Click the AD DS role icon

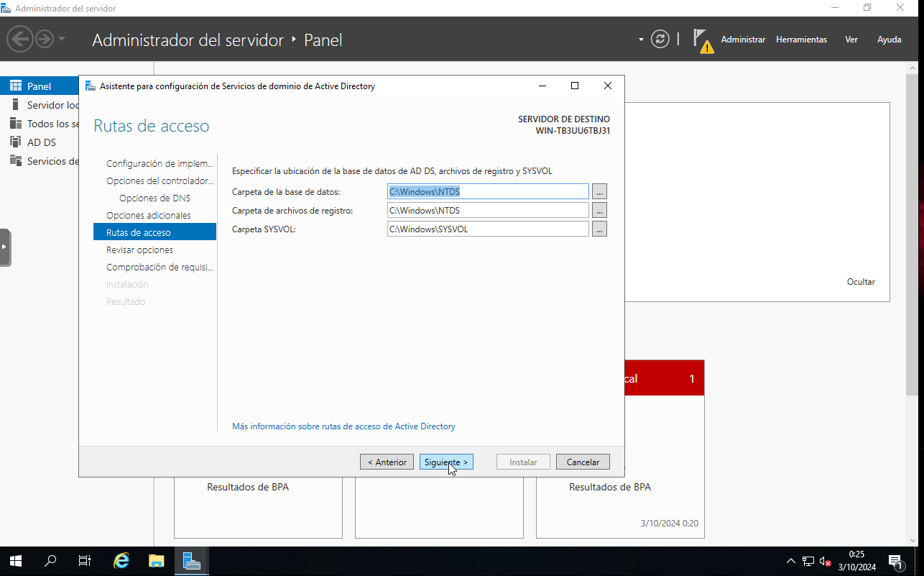tap(16, 142)
